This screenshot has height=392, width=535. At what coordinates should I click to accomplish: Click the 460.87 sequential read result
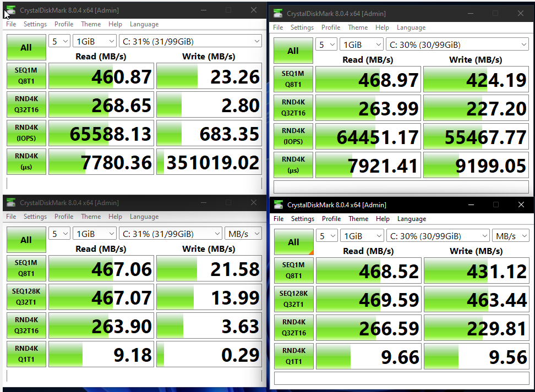click(x=101, y=76)
